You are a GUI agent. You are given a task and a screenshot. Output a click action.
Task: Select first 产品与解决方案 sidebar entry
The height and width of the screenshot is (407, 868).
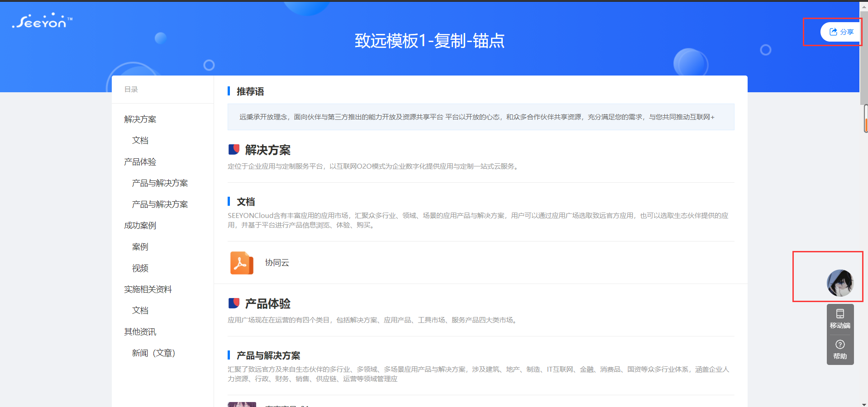[160, 183]
